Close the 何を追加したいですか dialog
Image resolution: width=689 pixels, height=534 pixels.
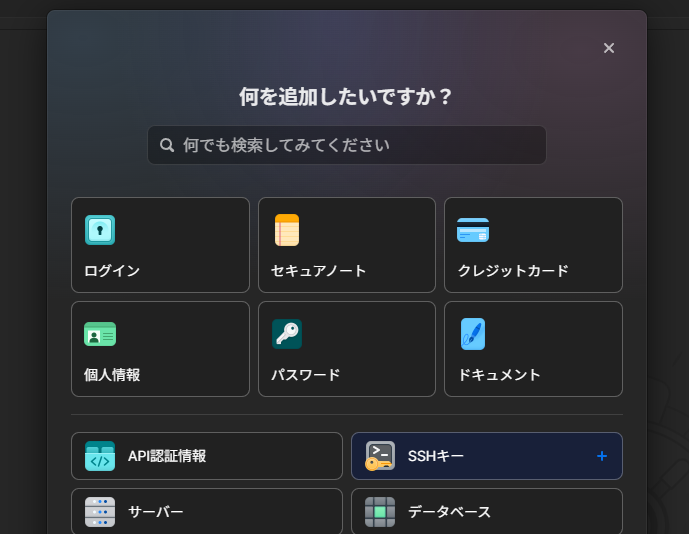[609, 48]
